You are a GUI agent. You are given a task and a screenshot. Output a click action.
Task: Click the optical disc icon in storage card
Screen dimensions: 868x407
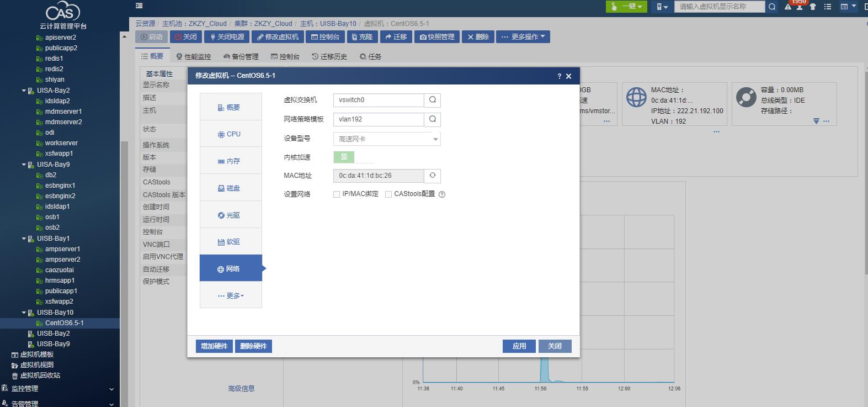[x=746, y=97]
